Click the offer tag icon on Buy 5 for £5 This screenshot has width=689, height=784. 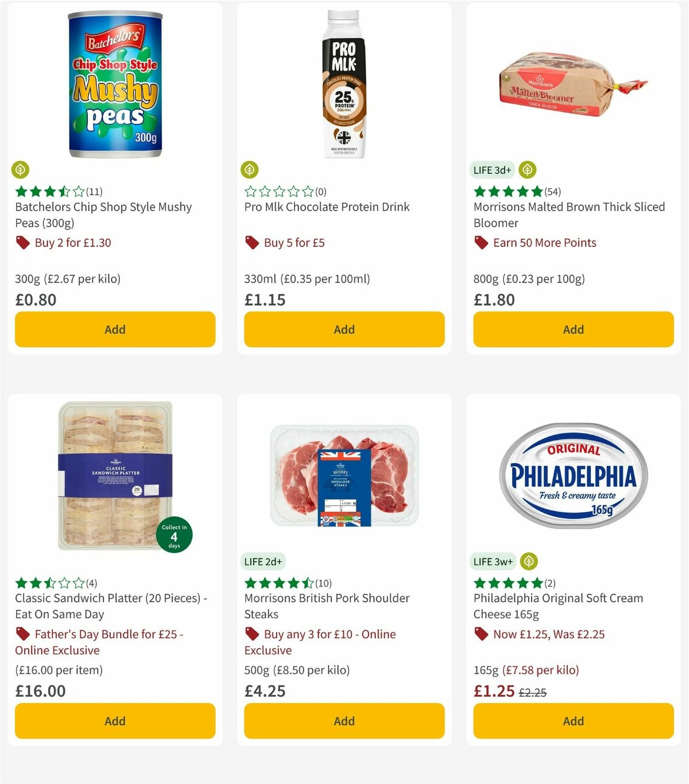[251, 243]
